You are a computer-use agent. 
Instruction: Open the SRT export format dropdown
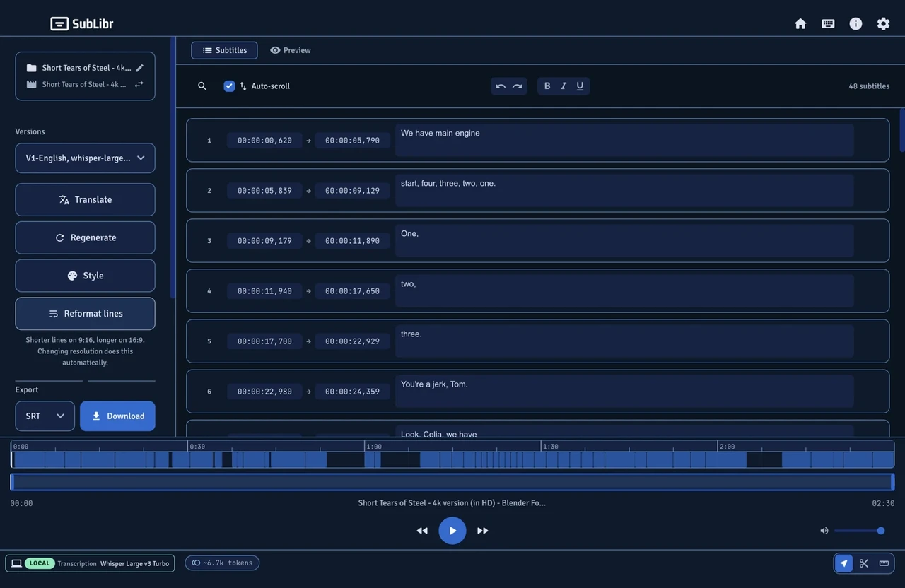pos(45,416)
